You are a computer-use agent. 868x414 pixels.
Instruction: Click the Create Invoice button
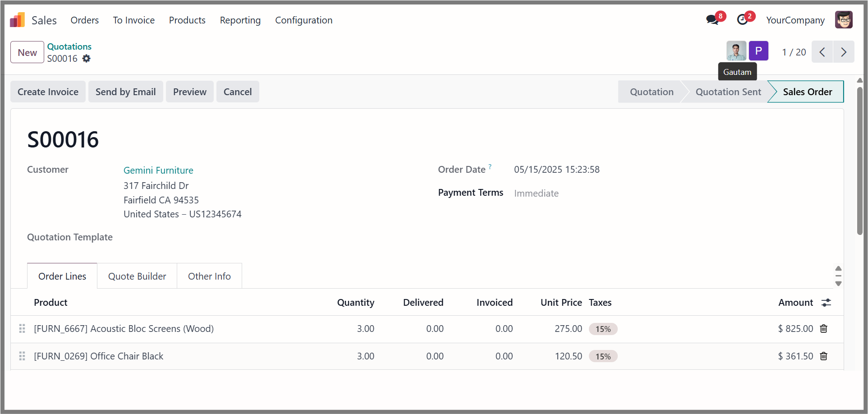[48, 92]
